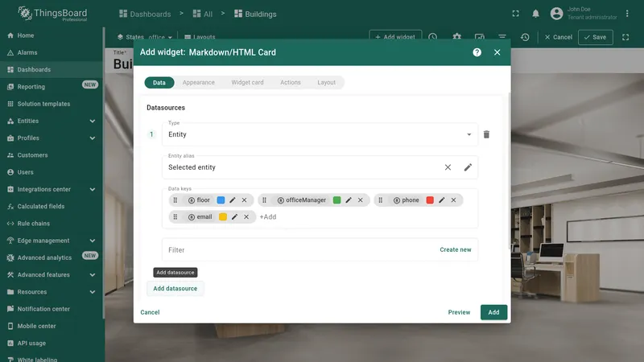644x362 pixels.
Task: Switch to the Layout tab
Action: [x=327, y=82]
